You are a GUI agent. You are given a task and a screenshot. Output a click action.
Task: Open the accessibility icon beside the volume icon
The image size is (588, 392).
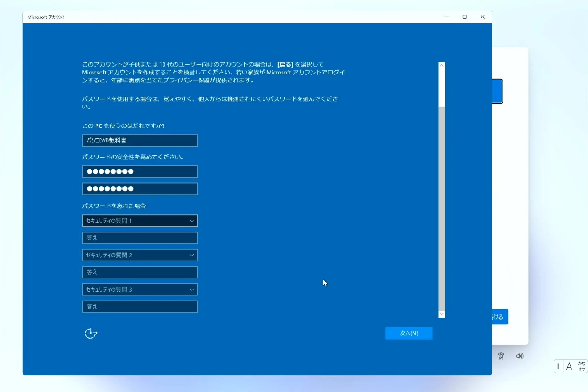pyautogui.click(x=501, y=356)
